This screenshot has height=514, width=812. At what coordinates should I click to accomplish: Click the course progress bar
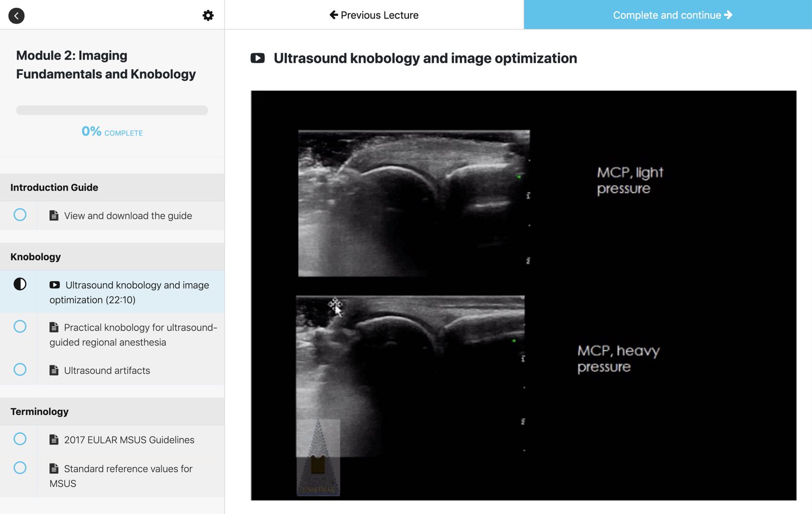coord(112,110)
